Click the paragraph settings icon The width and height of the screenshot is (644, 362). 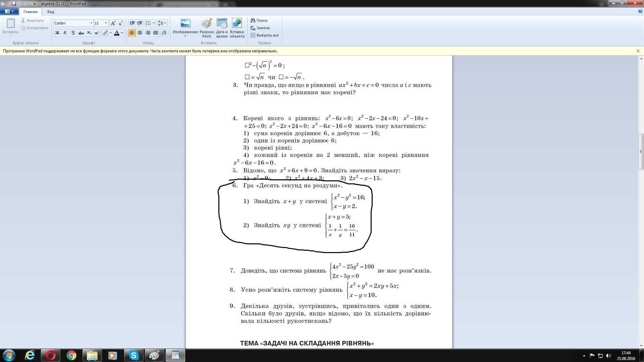click(x=164, y=33)
